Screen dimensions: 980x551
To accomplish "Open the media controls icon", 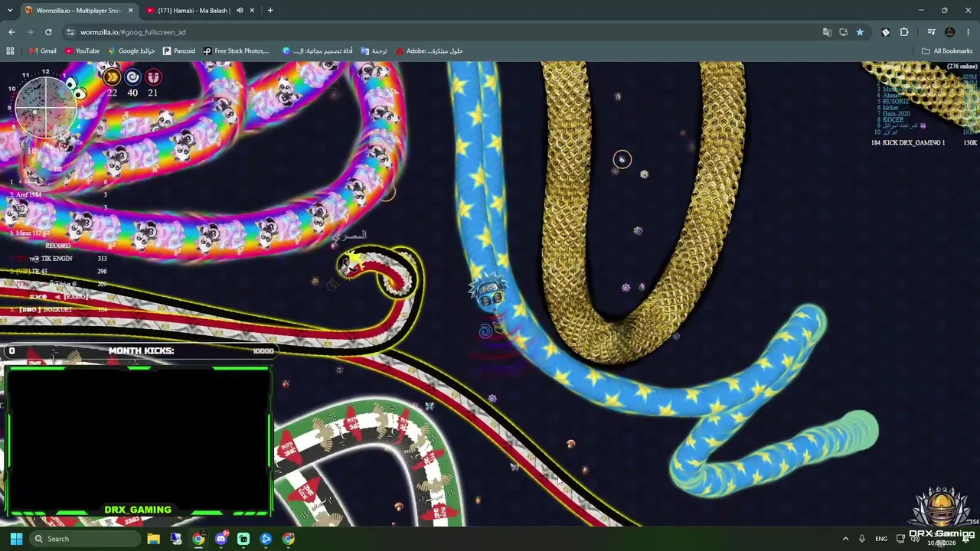I will [x=931, y=32].
